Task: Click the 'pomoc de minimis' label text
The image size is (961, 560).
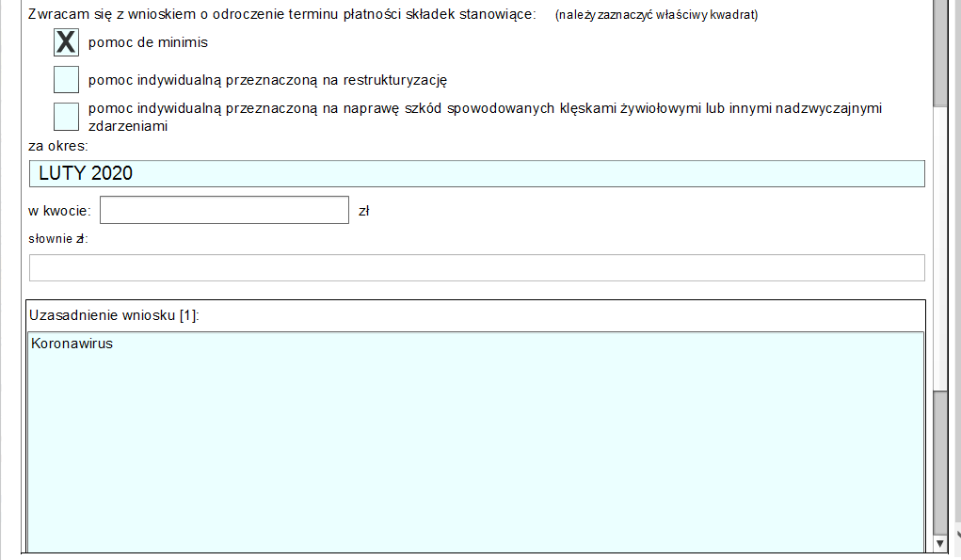Action: (148, 42)
